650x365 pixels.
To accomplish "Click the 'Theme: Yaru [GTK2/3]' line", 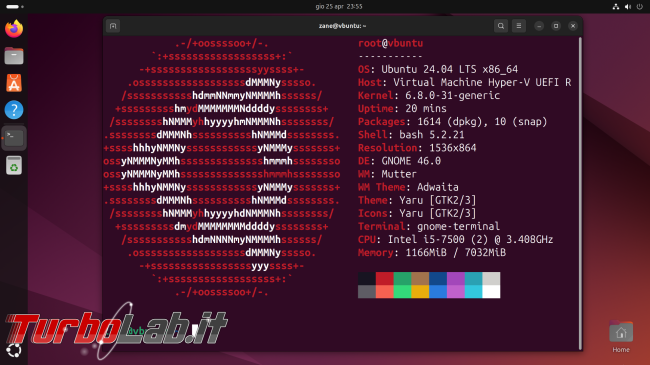I will 417,200.
